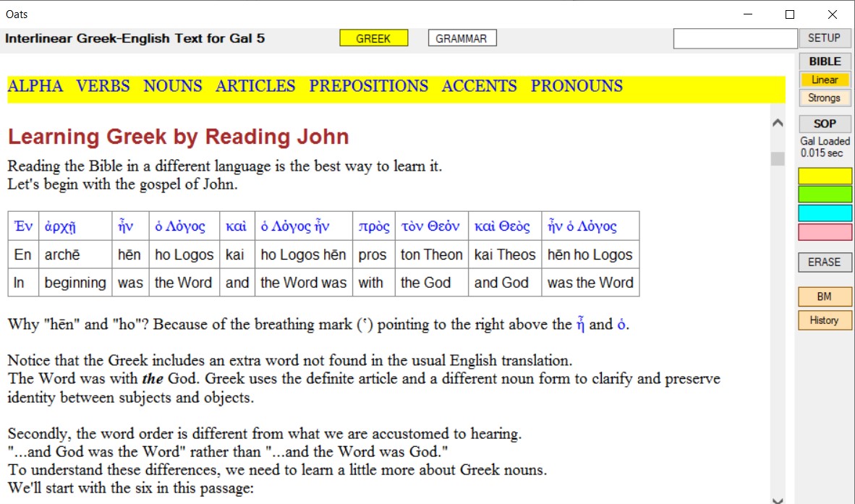Go to the VERBS lesson
Image resolution: width=855 pixels, height=504 pixels.
[103, 86]
